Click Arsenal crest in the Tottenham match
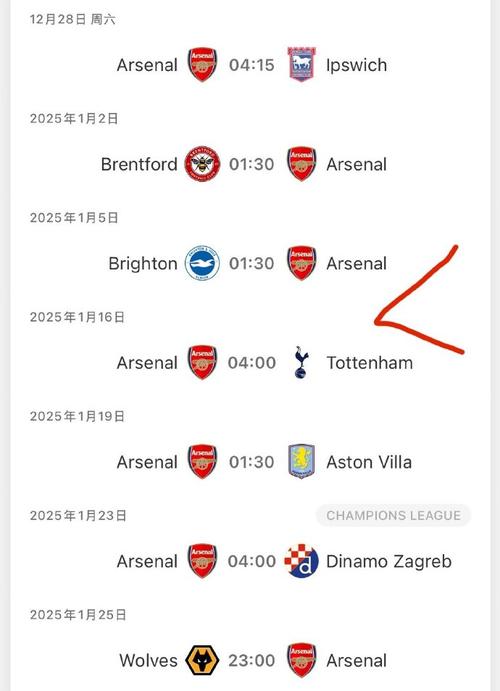The width and height of the screenshot is (500, 691). pos(202,362)
